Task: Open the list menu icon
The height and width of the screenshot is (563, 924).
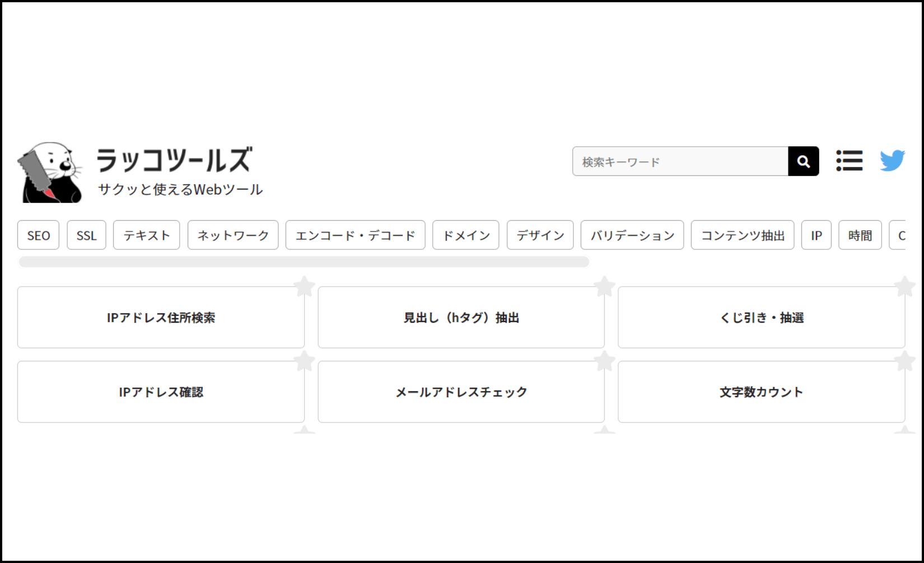Action: click(x=850, y=161)
